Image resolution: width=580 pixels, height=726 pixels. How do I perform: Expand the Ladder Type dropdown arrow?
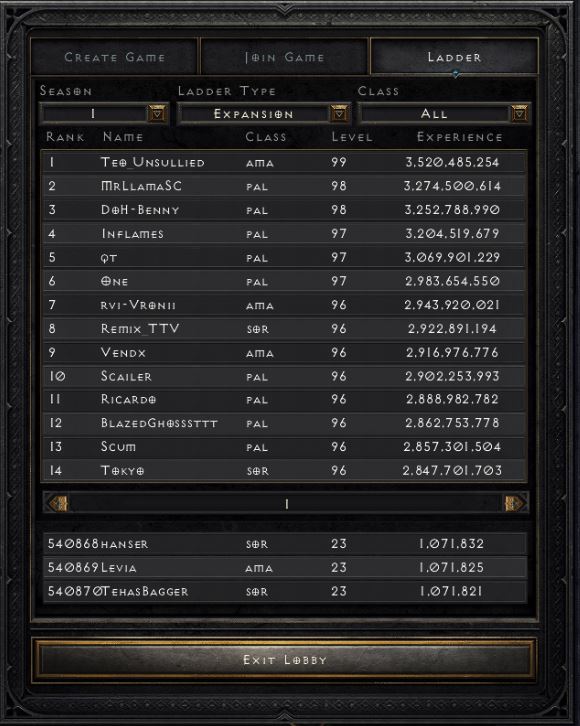pyautogui.click(x=339, y=113)
